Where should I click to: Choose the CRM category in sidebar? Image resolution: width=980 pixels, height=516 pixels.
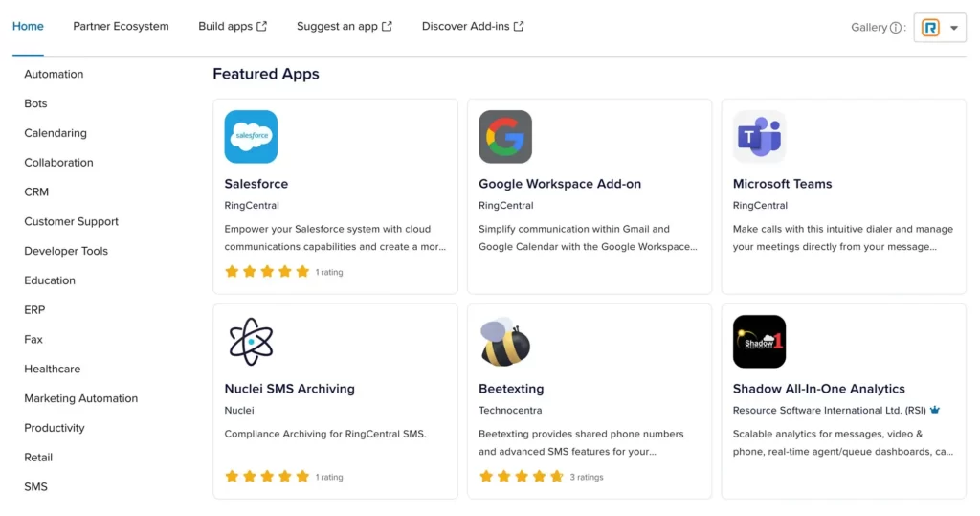coord(36,192)
